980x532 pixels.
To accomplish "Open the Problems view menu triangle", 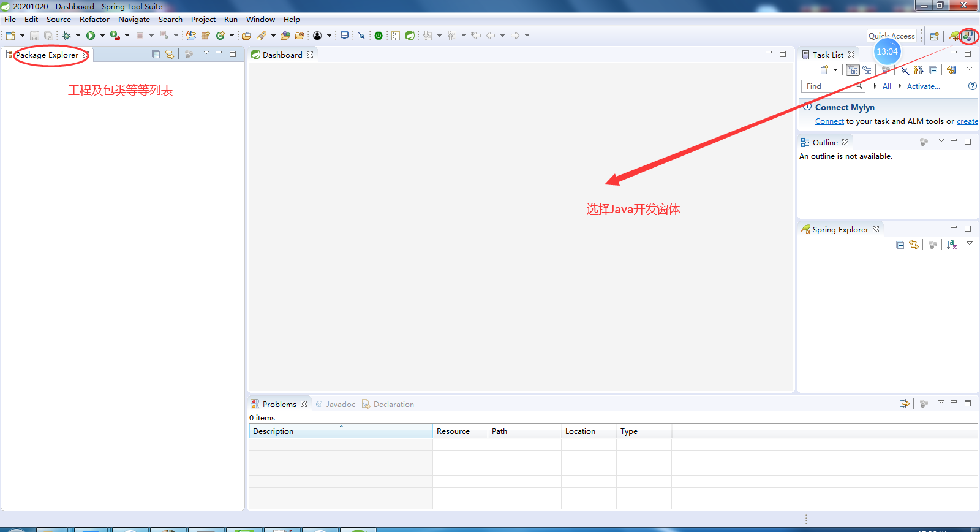I will tap(941, 402).
